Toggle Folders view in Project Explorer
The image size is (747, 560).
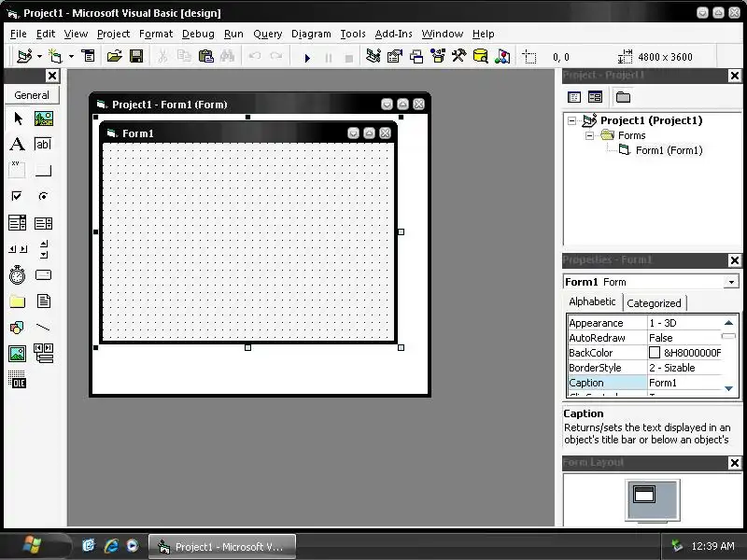click(623, 97)
